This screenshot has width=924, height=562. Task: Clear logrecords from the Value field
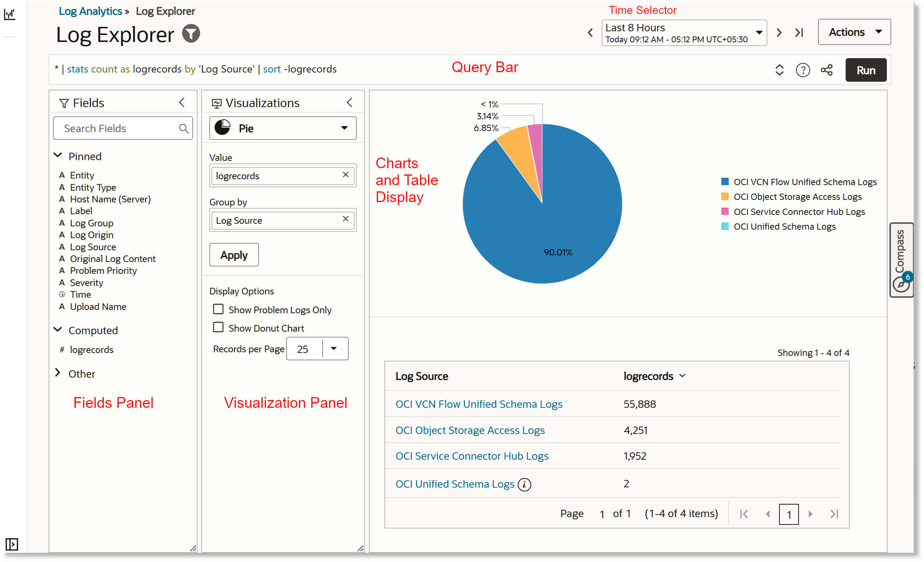click(x=345, y=175)
